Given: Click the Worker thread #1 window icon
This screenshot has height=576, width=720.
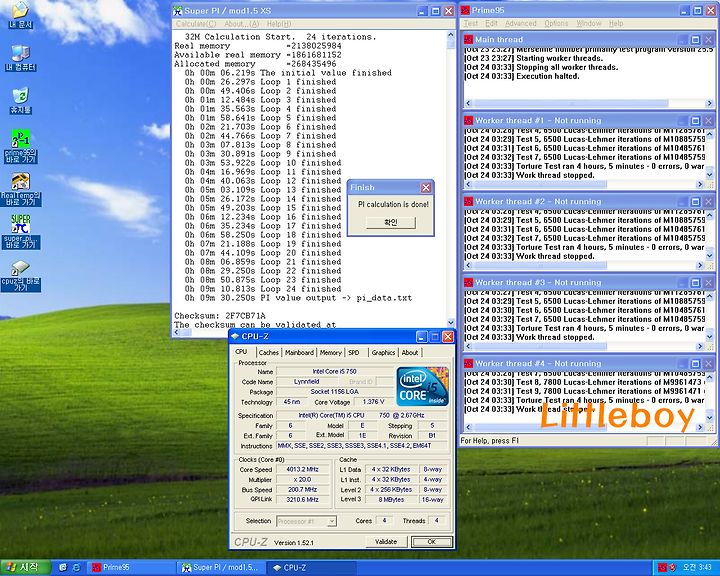Looking at the screenshot, I should tap(468, 120).
